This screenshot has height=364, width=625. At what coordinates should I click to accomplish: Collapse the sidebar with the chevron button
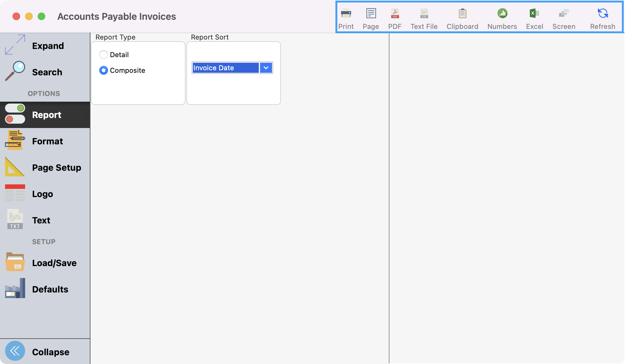(15, 351)
